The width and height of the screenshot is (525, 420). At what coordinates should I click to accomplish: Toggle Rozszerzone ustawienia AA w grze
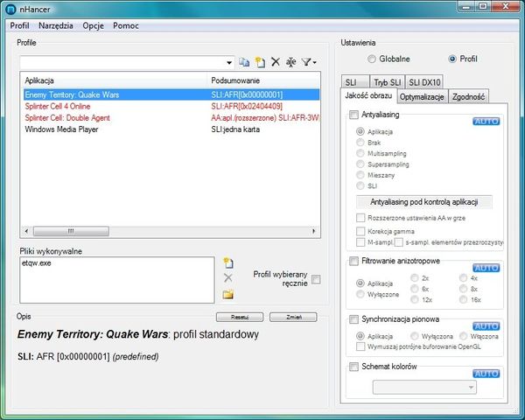[360, 218]
